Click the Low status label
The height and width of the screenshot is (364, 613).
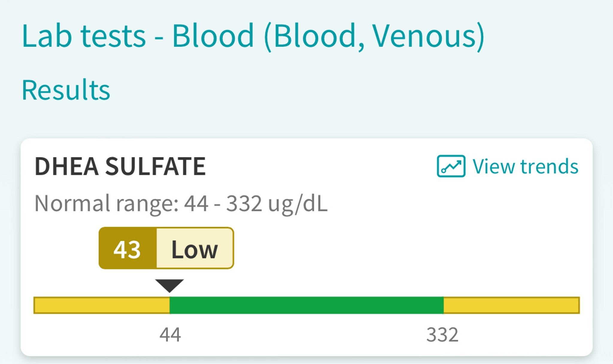pyautogui.click(x=195, y=249)
